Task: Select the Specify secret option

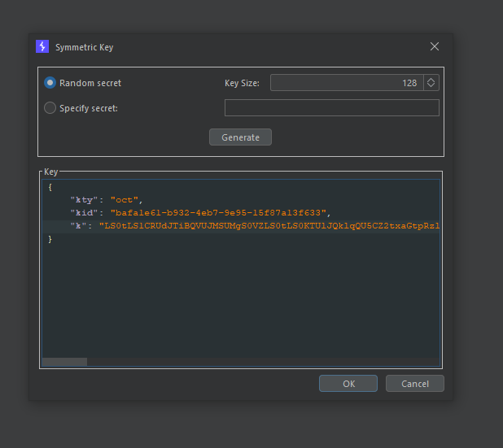Action: [x=50, y=108]
